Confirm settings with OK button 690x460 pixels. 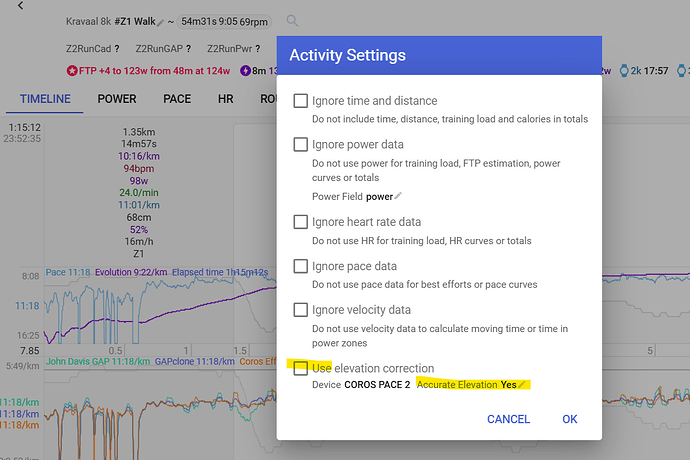tap(570, 419)
